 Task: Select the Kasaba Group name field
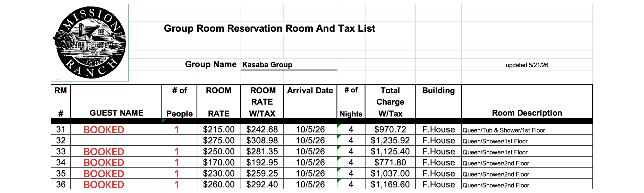tap(289, 64)
